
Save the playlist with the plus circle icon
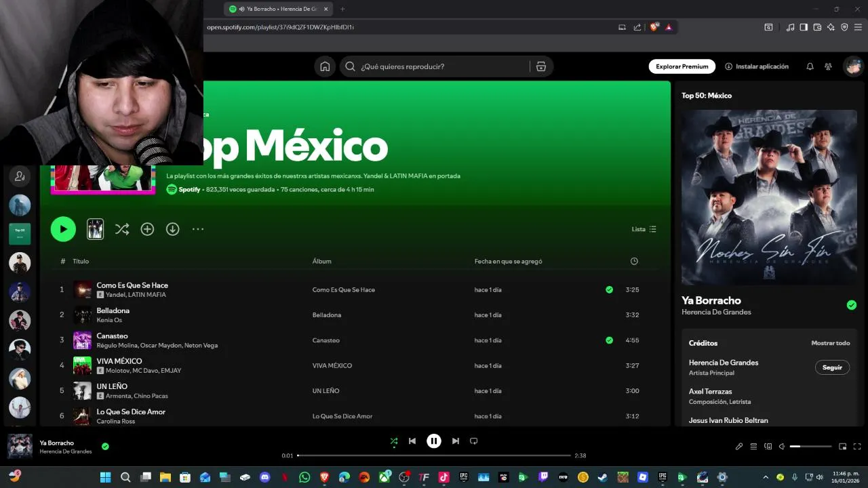click(x=147, y=229)
